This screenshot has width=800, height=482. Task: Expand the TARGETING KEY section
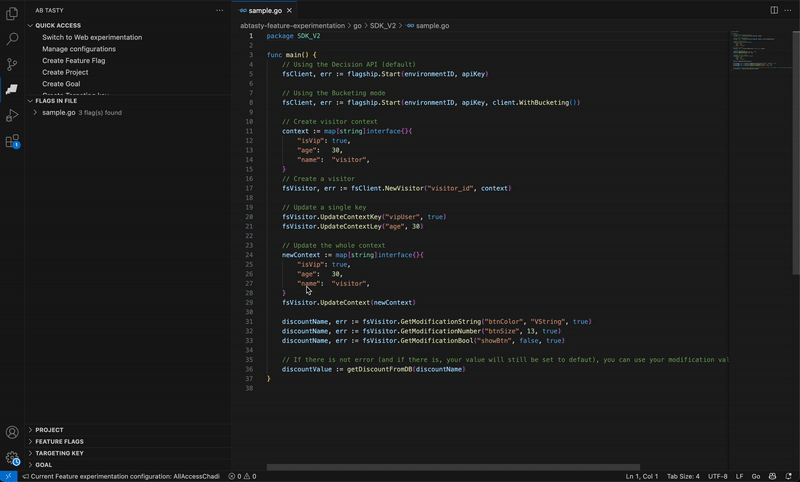pos(59,453)
